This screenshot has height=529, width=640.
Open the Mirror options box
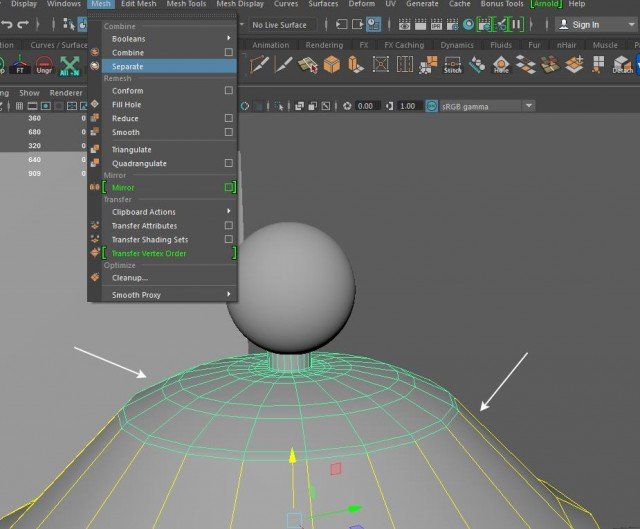coord(229,187)
